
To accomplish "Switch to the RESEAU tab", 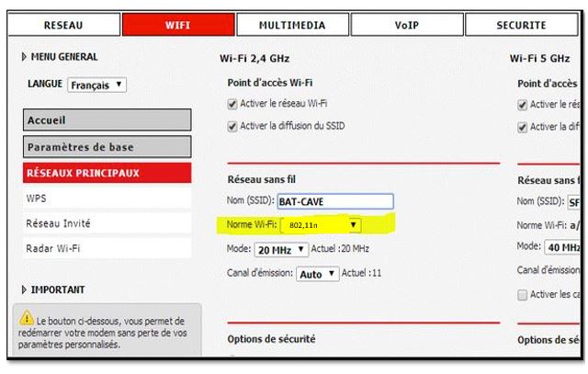I will click(63, 26).
